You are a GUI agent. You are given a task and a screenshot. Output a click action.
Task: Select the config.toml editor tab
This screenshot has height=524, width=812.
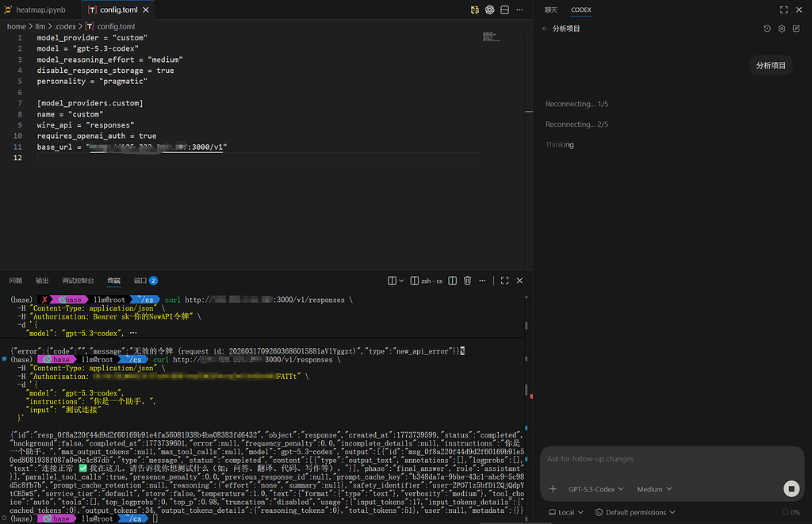(x=119, y=10)
